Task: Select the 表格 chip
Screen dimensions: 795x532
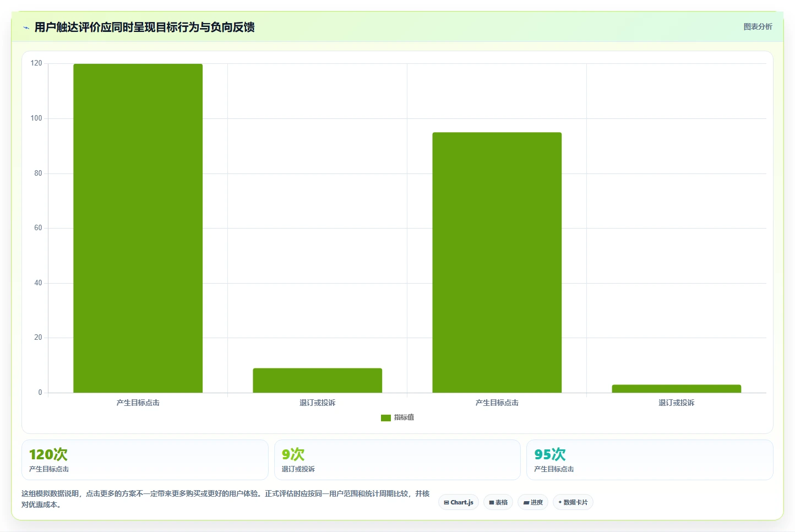Action: tap(498, 502)
